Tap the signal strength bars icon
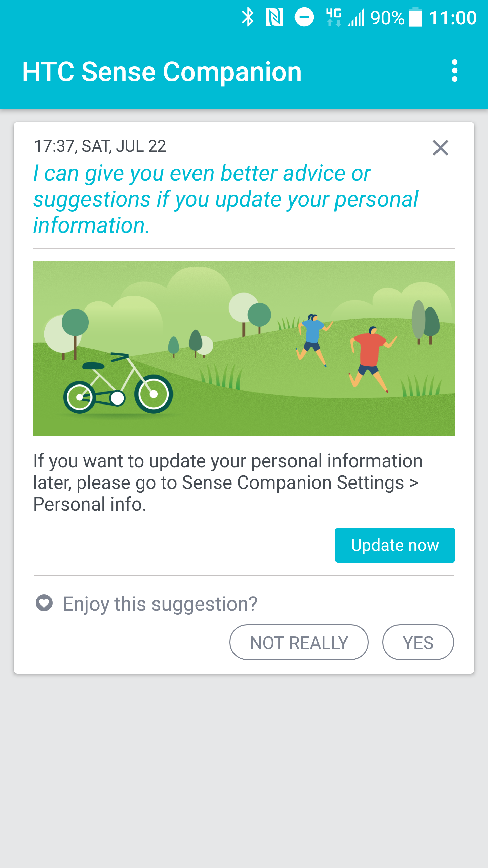Screen dimensions: 488x868 click(x=357, y=17)
